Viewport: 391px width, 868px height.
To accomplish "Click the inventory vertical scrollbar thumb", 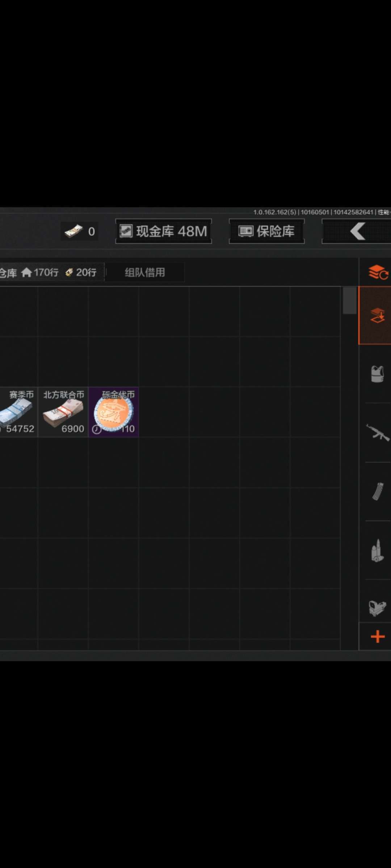I will tap(349, 301).
